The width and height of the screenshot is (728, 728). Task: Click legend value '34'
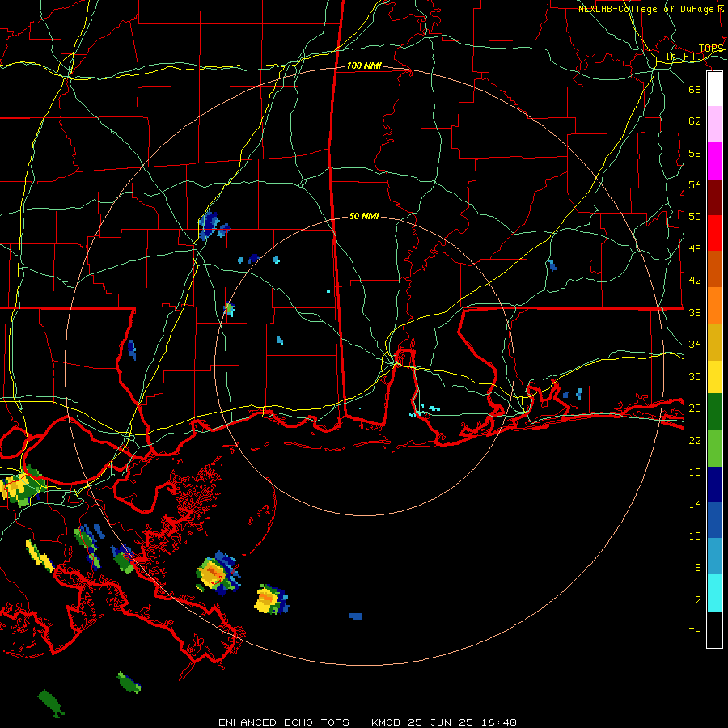[695, 345]
